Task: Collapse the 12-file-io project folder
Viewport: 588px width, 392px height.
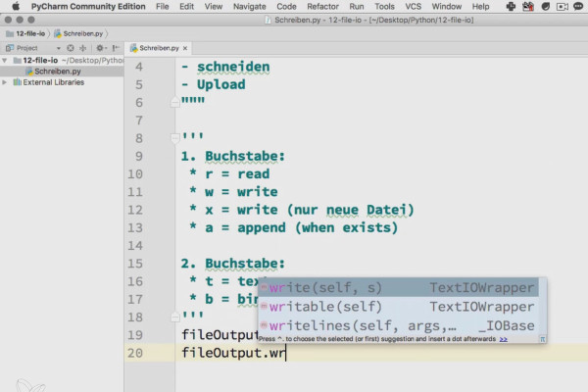Action: point(5,60)
